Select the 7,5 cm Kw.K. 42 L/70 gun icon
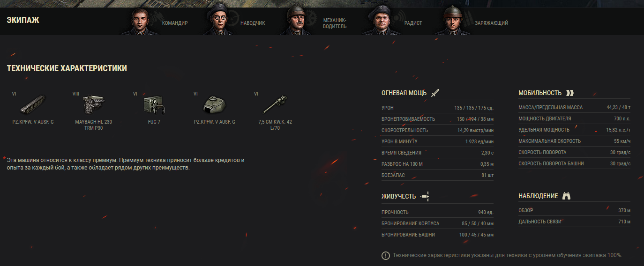 pyautogui.click(x=275, y=103)
